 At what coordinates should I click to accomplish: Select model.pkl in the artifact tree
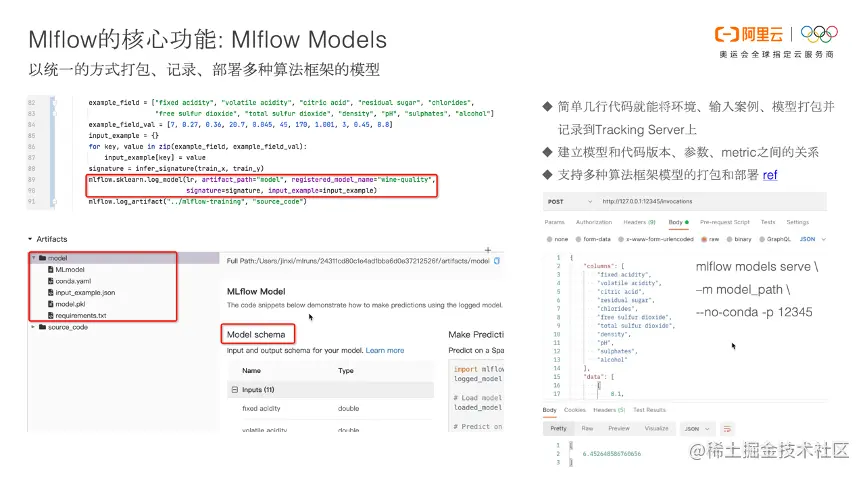point(70,304)
